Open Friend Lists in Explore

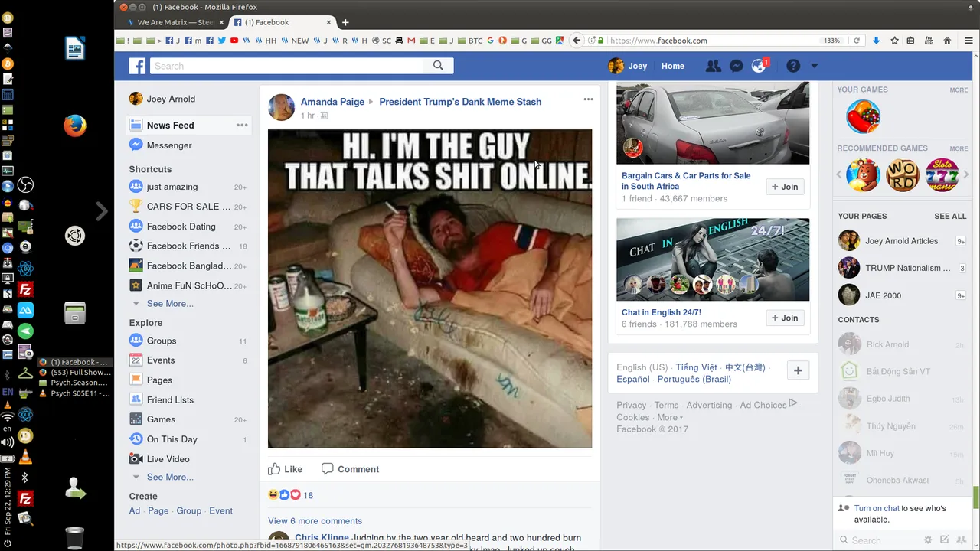coord(170,399)
